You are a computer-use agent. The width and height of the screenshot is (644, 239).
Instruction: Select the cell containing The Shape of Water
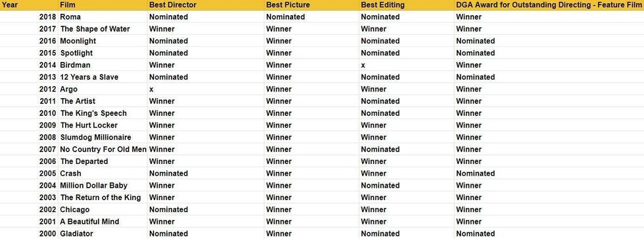click(103, 29)
